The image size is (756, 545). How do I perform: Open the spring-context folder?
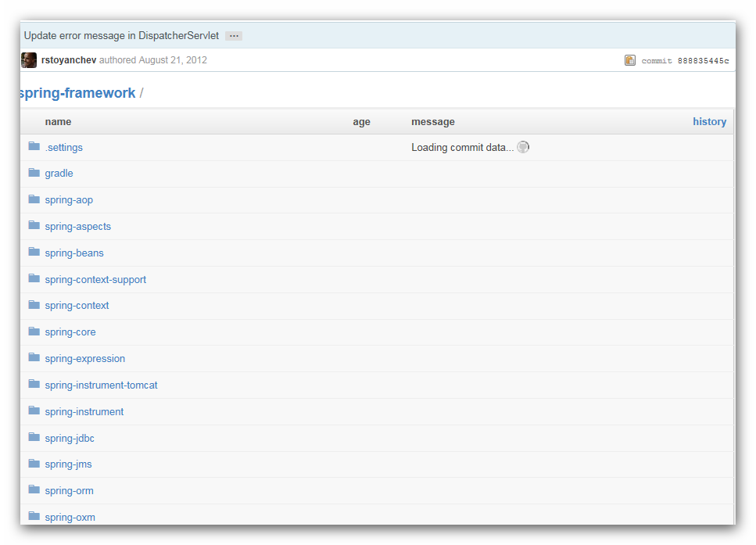pos(77,306)
